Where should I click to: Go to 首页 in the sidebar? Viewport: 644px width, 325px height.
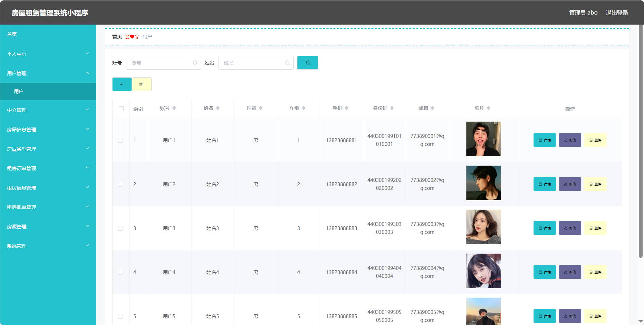[48, 34]
